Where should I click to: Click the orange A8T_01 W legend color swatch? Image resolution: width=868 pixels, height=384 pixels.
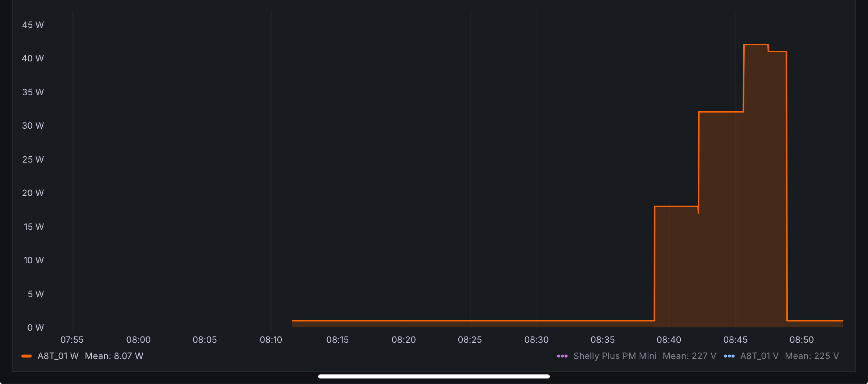[26, 356]
